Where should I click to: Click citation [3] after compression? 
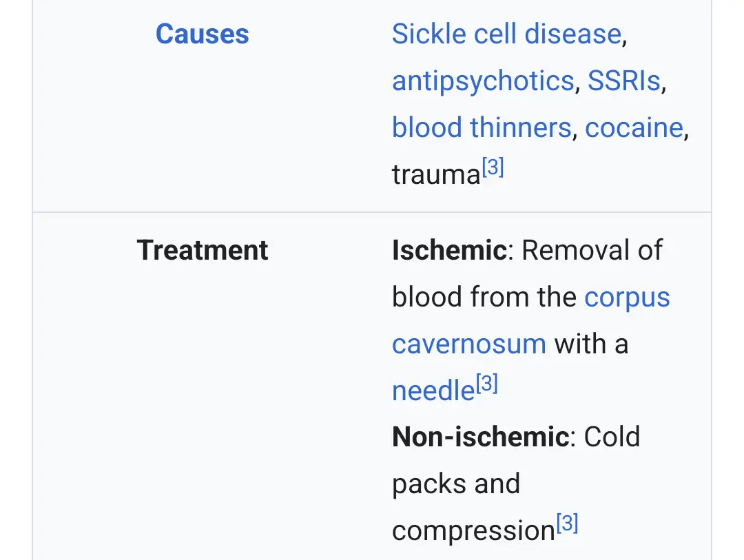coord(567,524)
